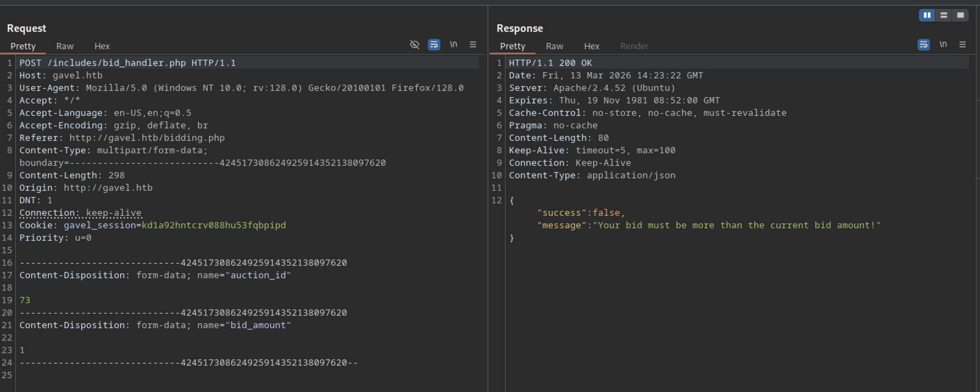Viewport: 980px width, 392px height.
Task: Switch to combined tabbed layout icon
Action: [x=960, y=15]
